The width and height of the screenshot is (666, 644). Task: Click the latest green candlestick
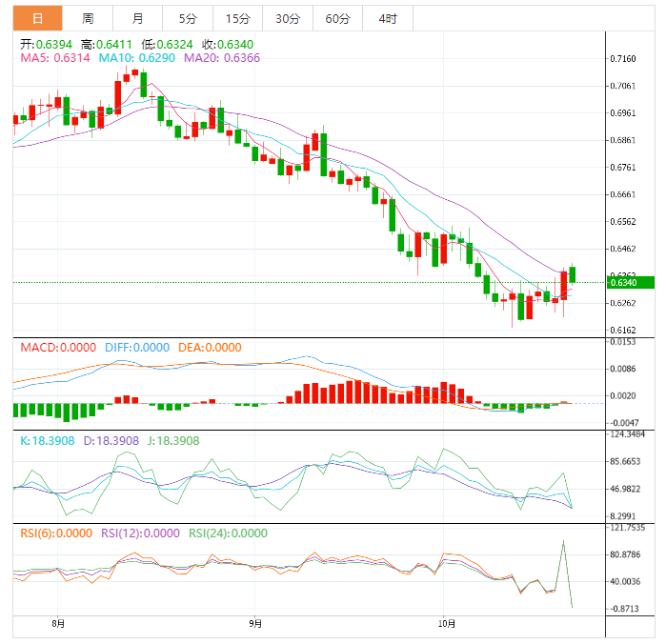pos(572,274)
